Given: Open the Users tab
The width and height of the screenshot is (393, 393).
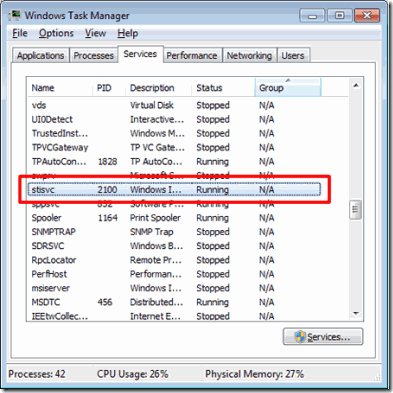Looking at the screenshot, I should pos(293,55).
